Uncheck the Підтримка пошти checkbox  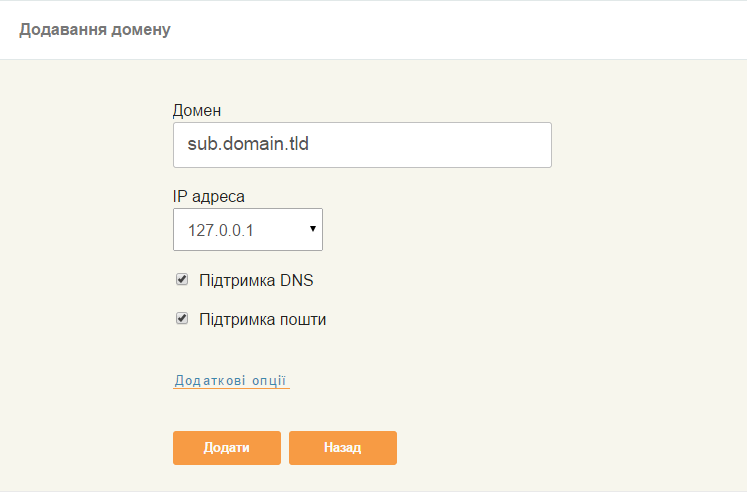pyautogui.click(x=182, y=319)
